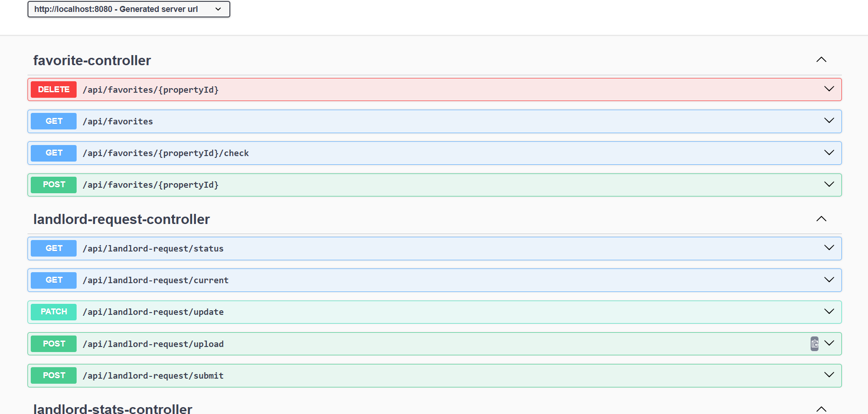Click GET badge for landlord-request/current

pyautogui.click(x=54, y=280)
